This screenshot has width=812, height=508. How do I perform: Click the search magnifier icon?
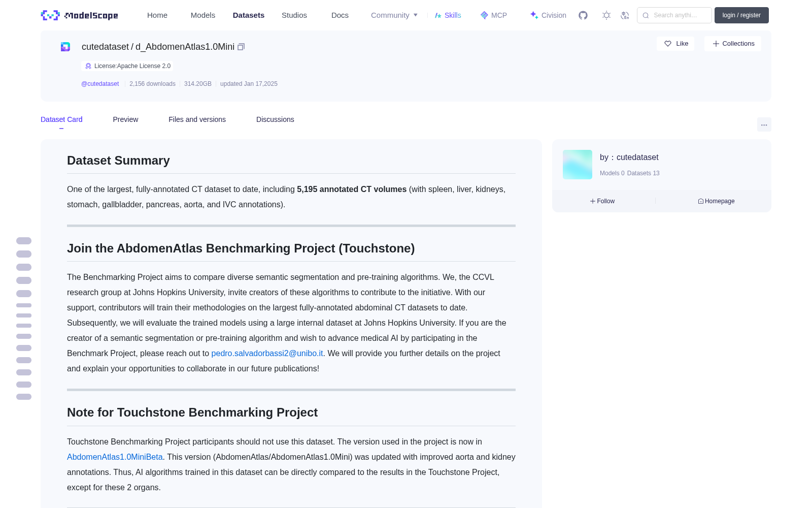[x=646, y=15]
